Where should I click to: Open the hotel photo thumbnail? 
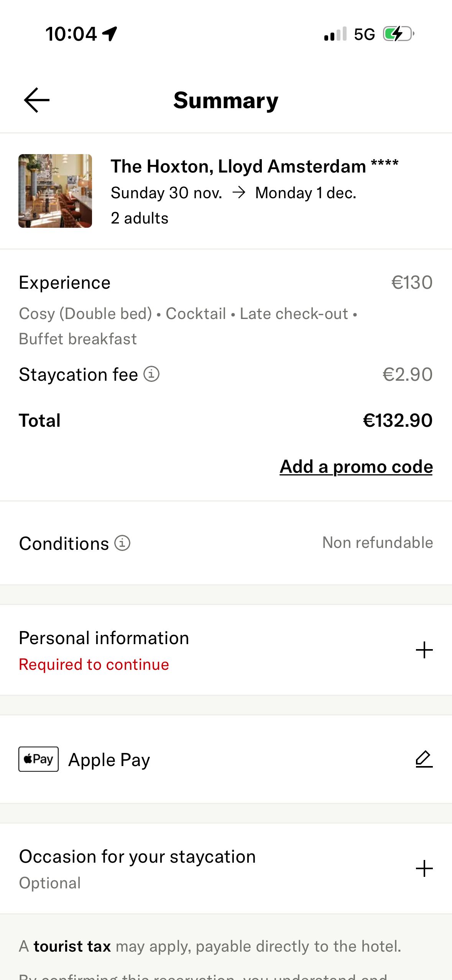click(x=54, y=191)
